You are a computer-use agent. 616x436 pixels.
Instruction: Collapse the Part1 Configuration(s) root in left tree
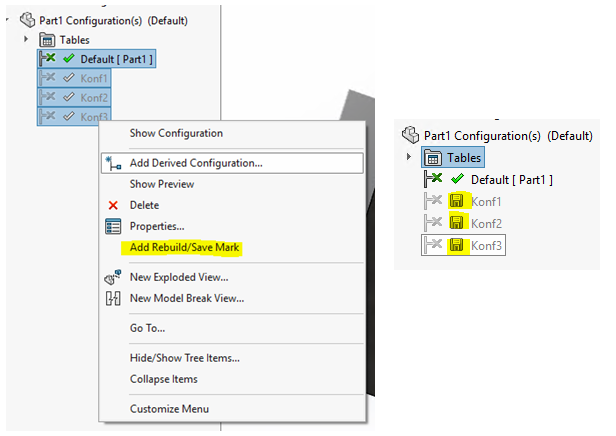click(7, 19)
